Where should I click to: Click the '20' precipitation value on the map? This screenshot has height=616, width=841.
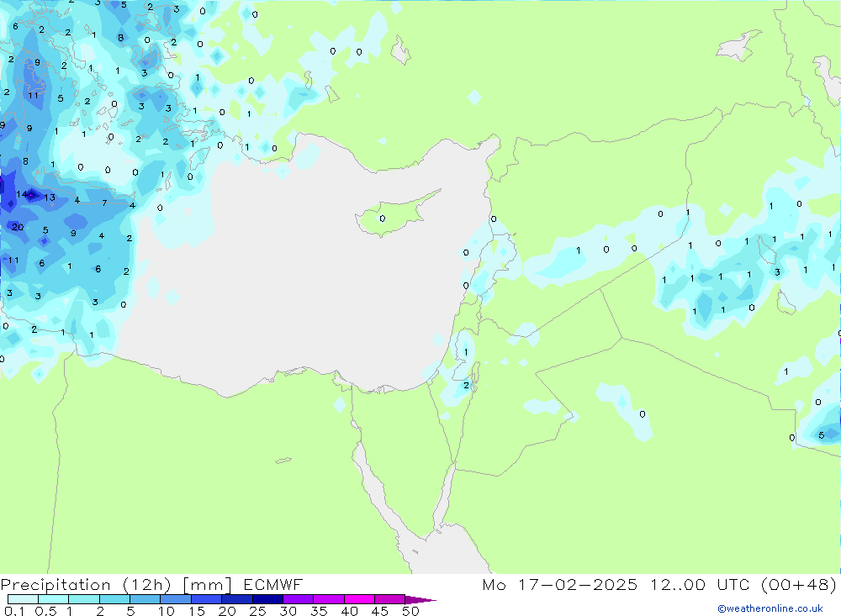(x=18, y=227)
